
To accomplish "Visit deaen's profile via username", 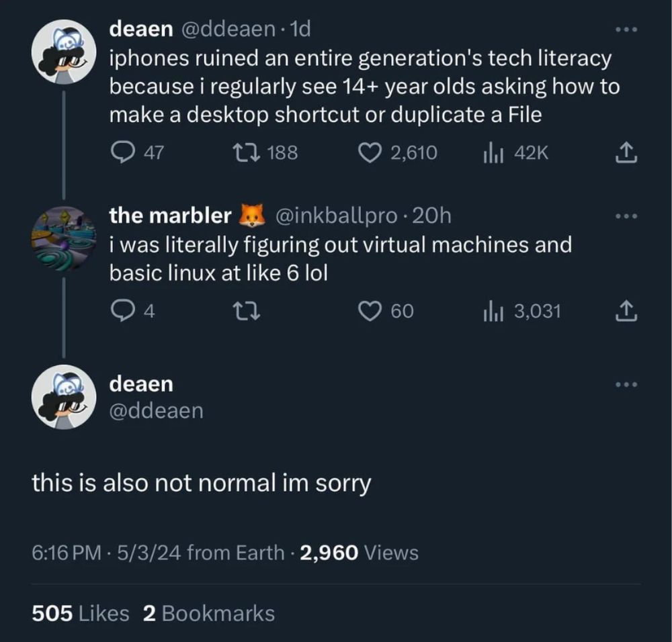I will [157, 410].
